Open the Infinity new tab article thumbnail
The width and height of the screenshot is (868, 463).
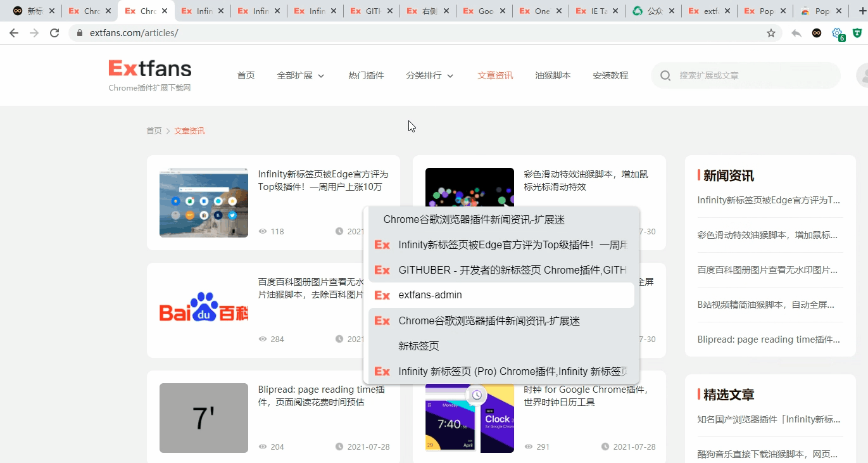(204, 203)
